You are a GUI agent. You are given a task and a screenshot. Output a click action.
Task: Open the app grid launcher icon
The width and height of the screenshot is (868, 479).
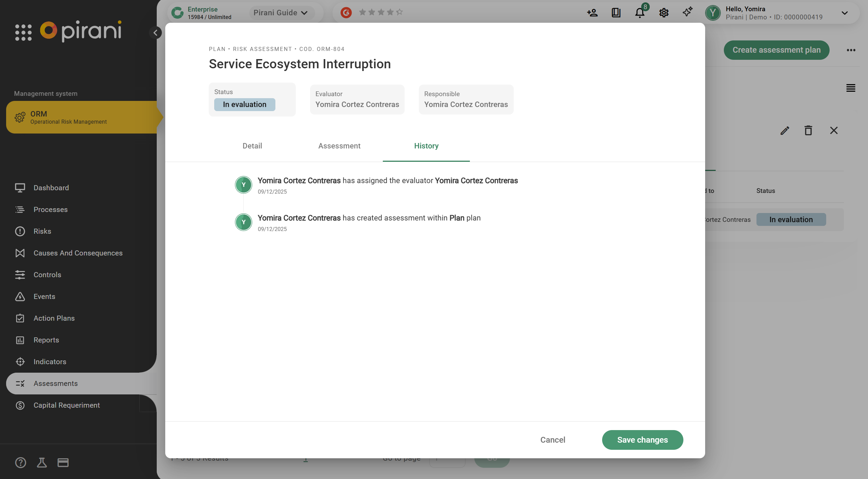pos(23,32)
